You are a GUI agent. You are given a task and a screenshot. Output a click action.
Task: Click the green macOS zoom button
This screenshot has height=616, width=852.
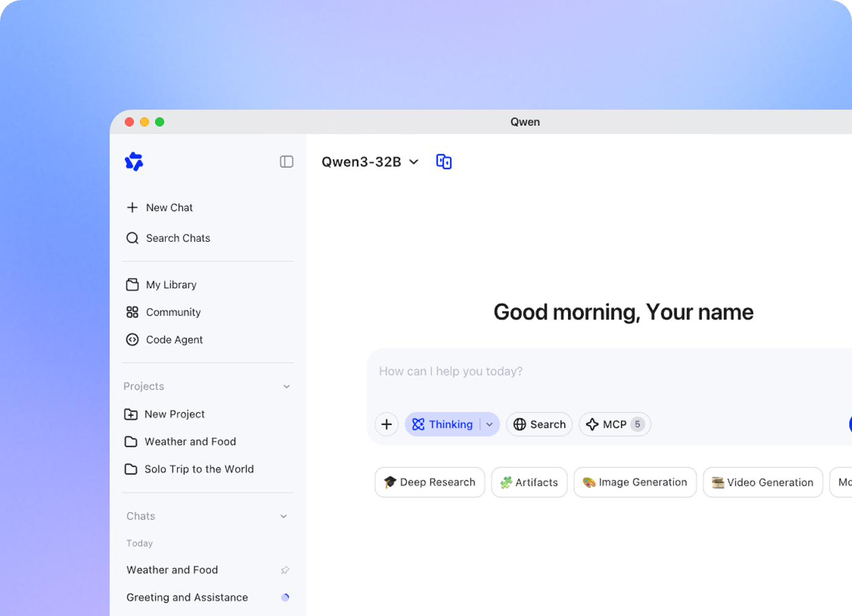tap(160, 122)
